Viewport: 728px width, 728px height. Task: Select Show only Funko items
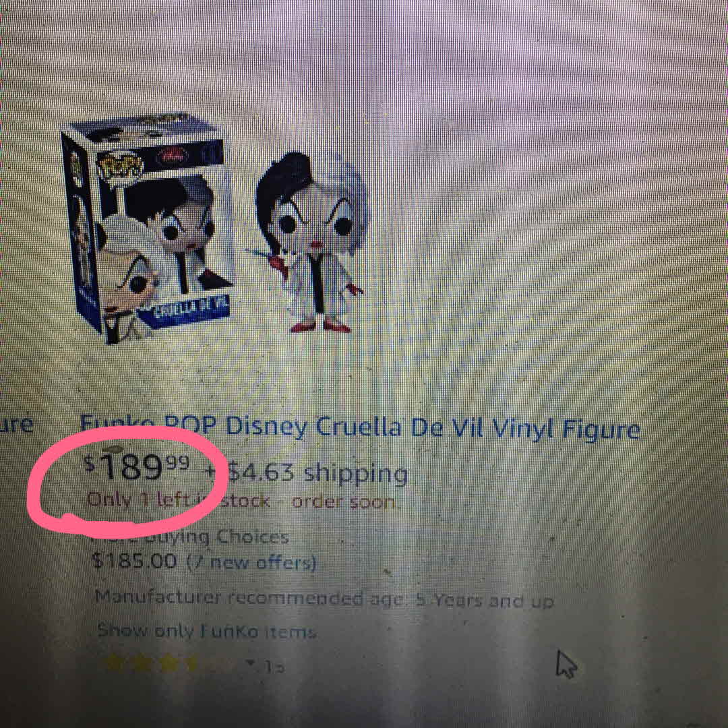207,632
